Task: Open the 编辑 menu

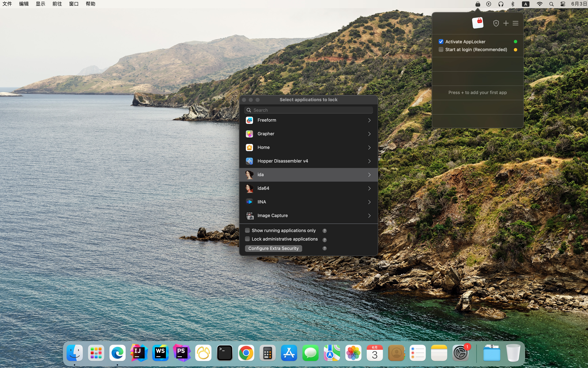Action: point(24,4)
